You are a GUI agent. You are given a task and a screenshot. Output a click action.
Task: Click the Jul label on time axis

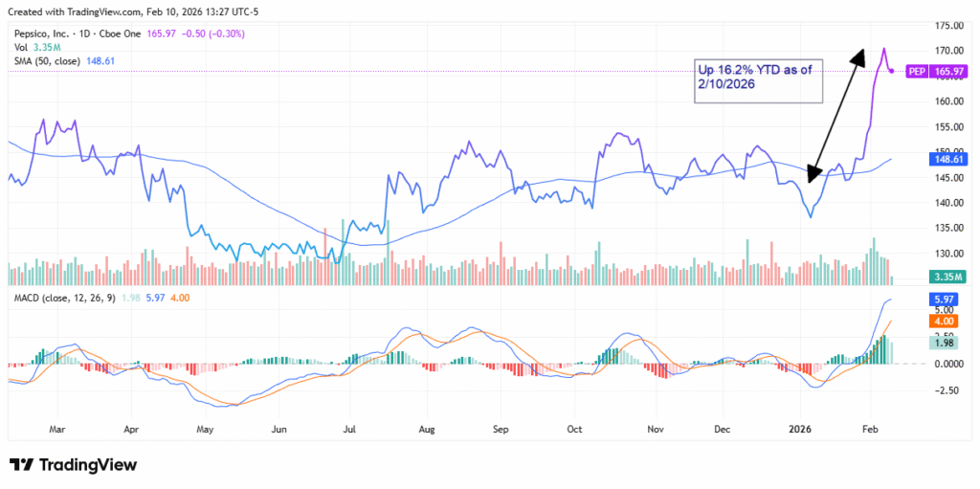point(349,430)
